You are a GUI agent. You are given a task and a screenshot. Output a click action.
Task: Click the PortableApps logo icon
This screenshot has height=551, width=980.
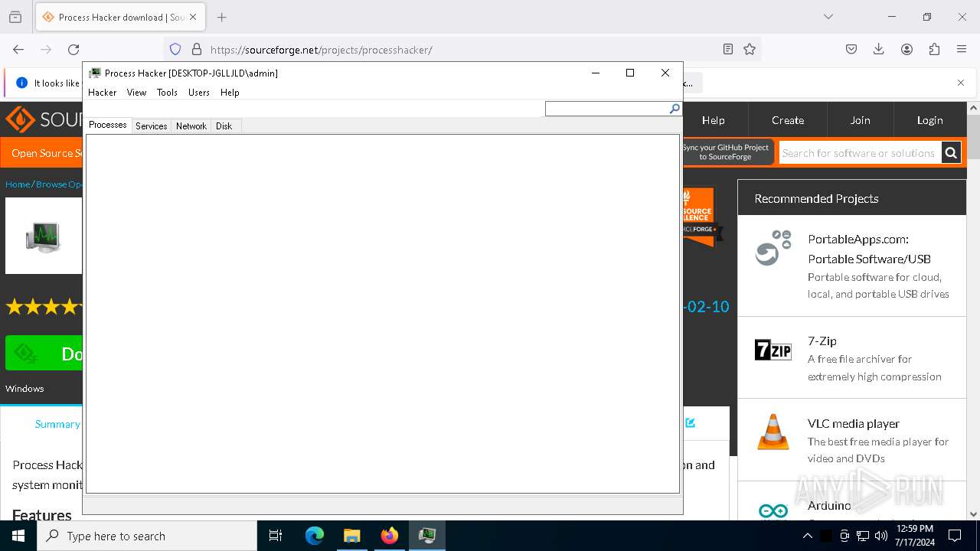[773, 247]
